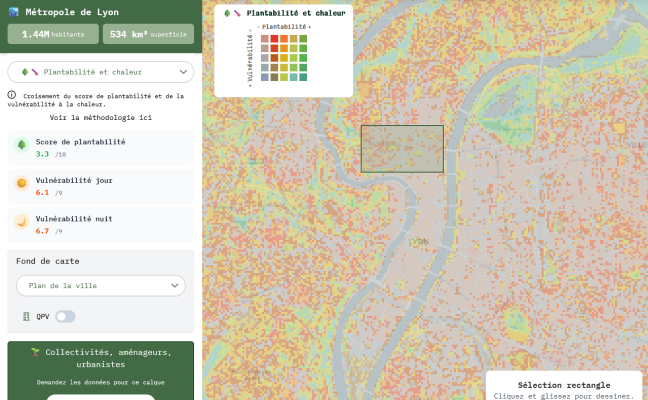This screenshot has height=400, width=648.
Task: Click the sun icon for Vulnérabilité jour
Action: click(x=21, y=184)
